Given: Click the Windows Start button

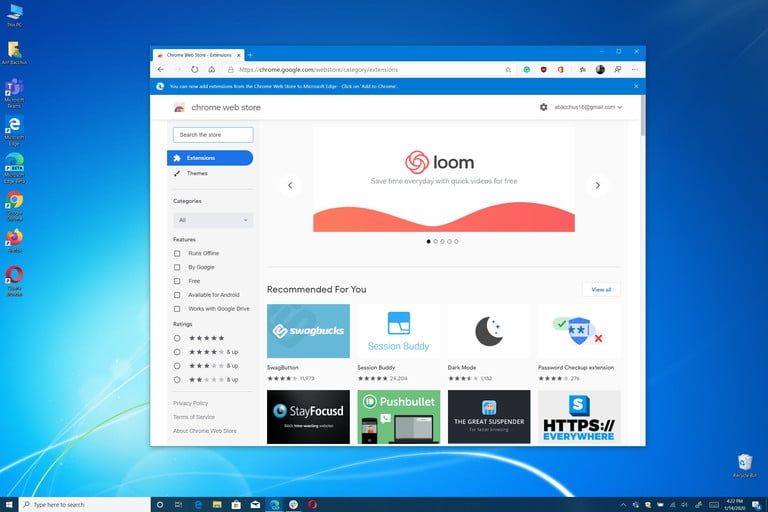Looking at the screenshot, I should 9,504.
